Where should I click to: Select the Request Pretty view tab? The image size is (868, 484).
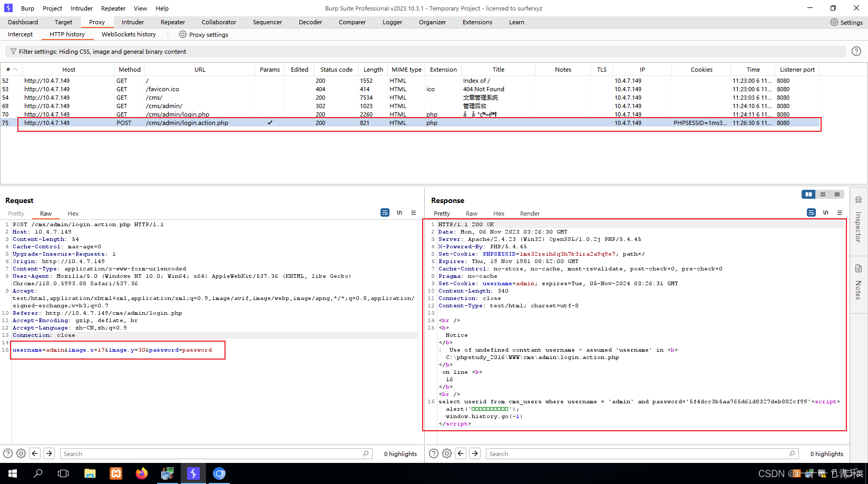tap(16, 214)
